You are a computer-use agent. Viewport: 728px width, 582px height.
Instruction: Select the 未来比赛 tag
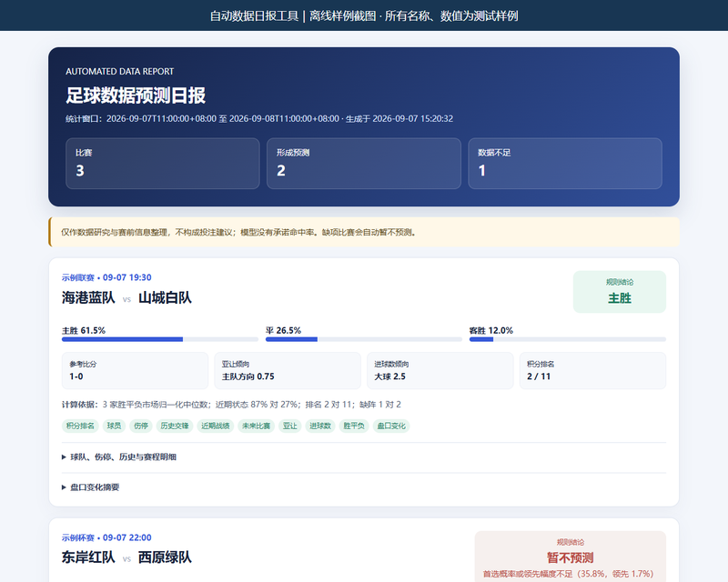click(257, 426)
